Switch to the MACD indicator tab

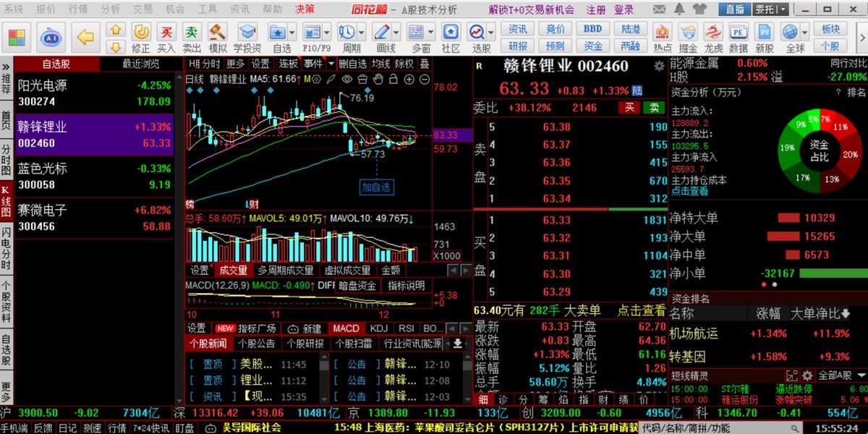click(x=346, y=328)
